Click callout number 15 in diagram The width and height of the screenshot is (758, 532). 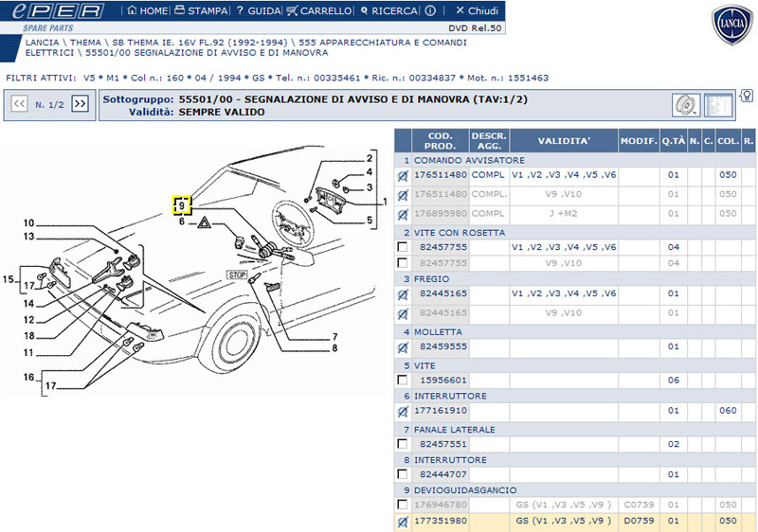pos(9,279)
